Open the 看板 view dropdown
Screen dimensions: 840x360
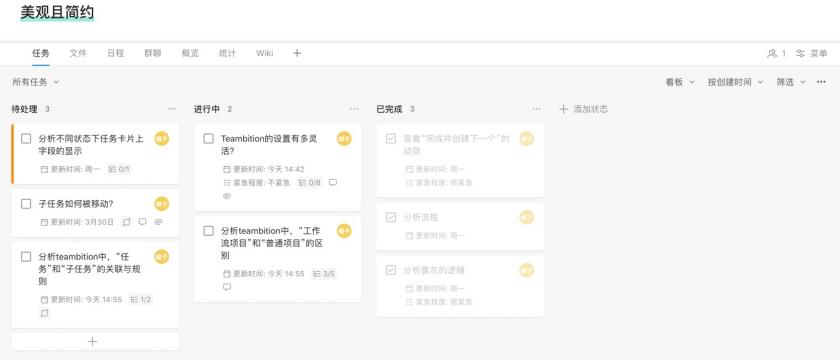coord(680,82)
